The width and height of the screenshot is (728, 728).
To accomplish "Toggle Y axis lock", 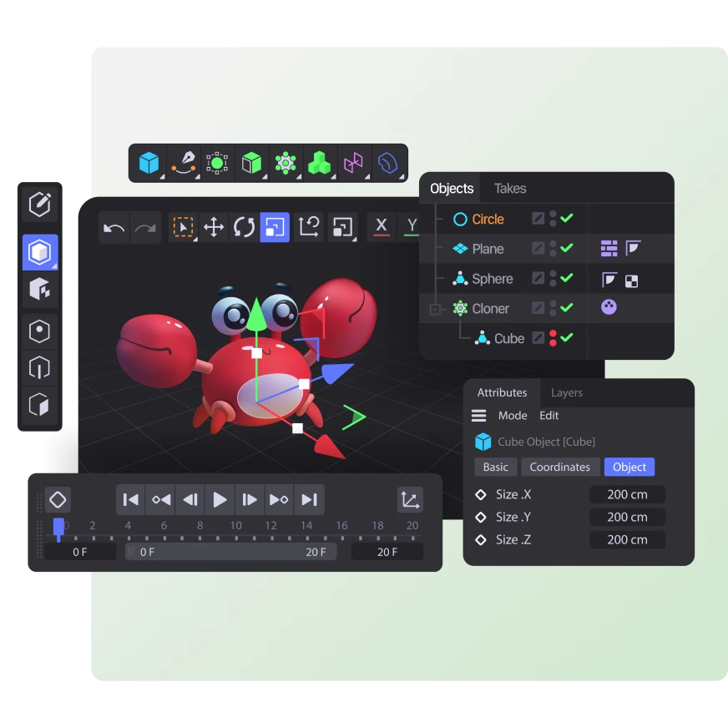I will (x=412, y=226).
